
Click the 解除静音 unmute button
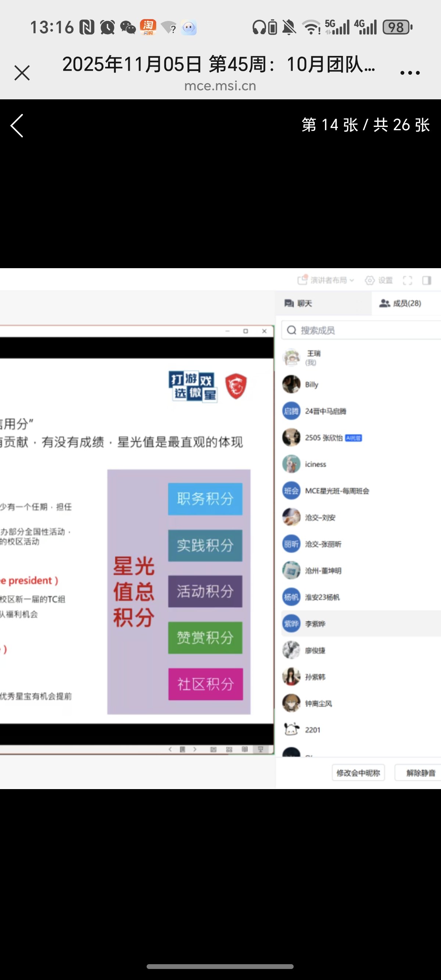[x=418, y=773]
